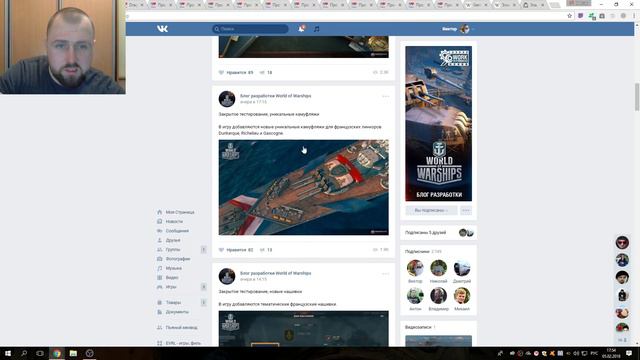The width and height of the screenshot is (640, 360).
Task: Open the Подписаны 5 друзей block
Action: (438, 233)
